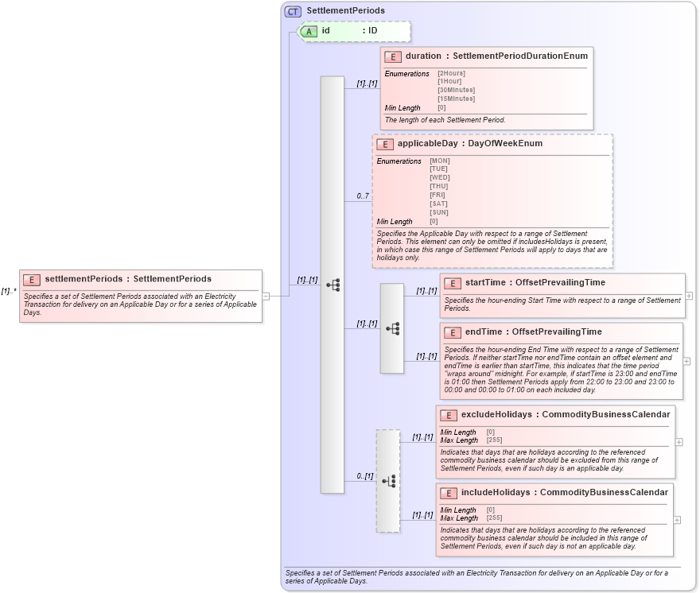Screen dimensions: 700x593
Task: Select the [1Hour] enumeration value
Action: click(449, 81)
